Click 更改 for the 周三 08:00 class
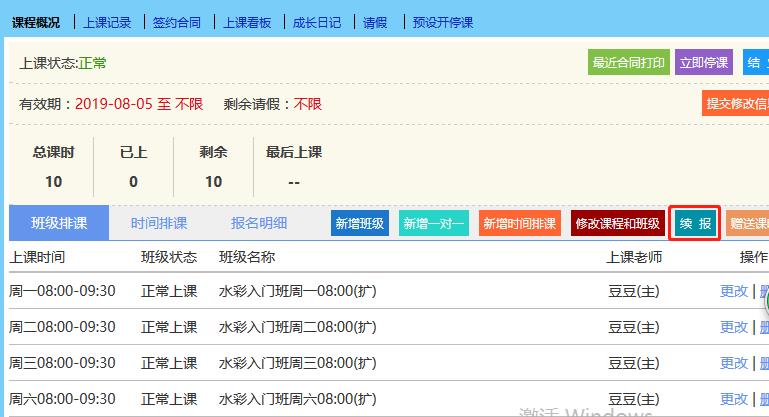 coord(733,363)
